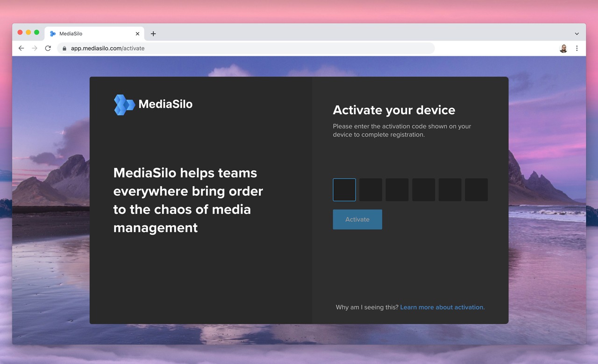Click the MediaSilo cube logo
Screen dimensions: 598x364
pos(124,105)
